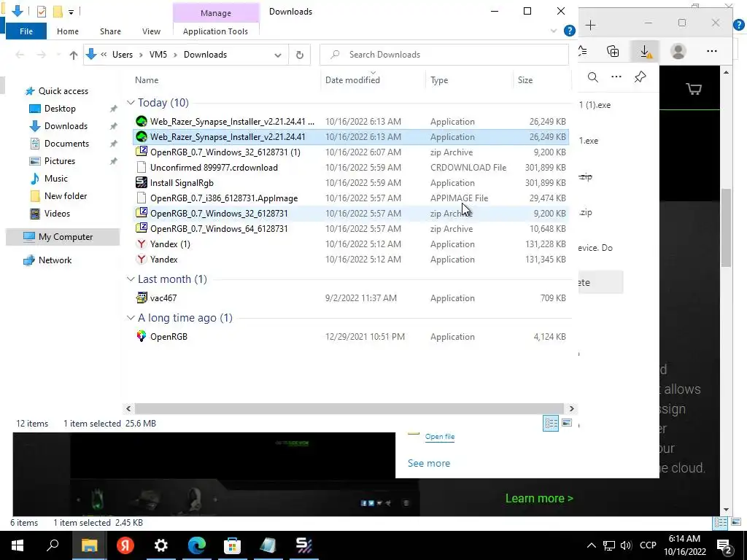Sort by the Date modified column
The image size is (747, 560).
click(352, 80)
